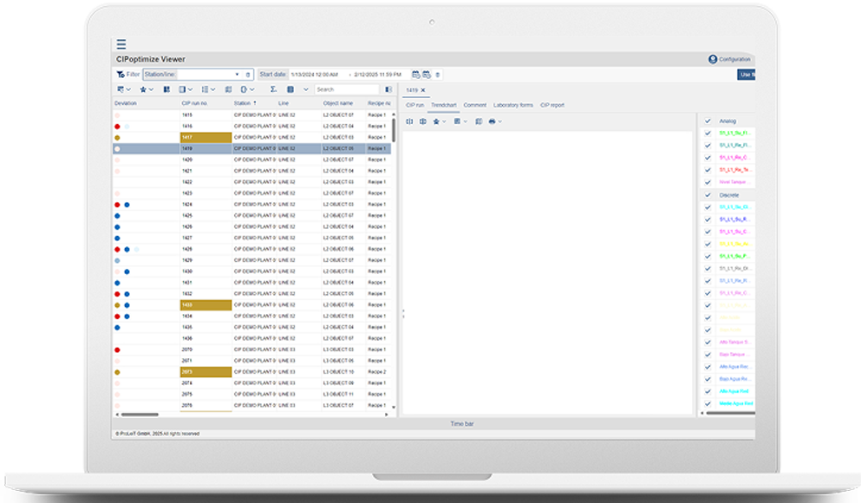Click the second cursor icon in trendchart toolbar

(x=422, y=121)
